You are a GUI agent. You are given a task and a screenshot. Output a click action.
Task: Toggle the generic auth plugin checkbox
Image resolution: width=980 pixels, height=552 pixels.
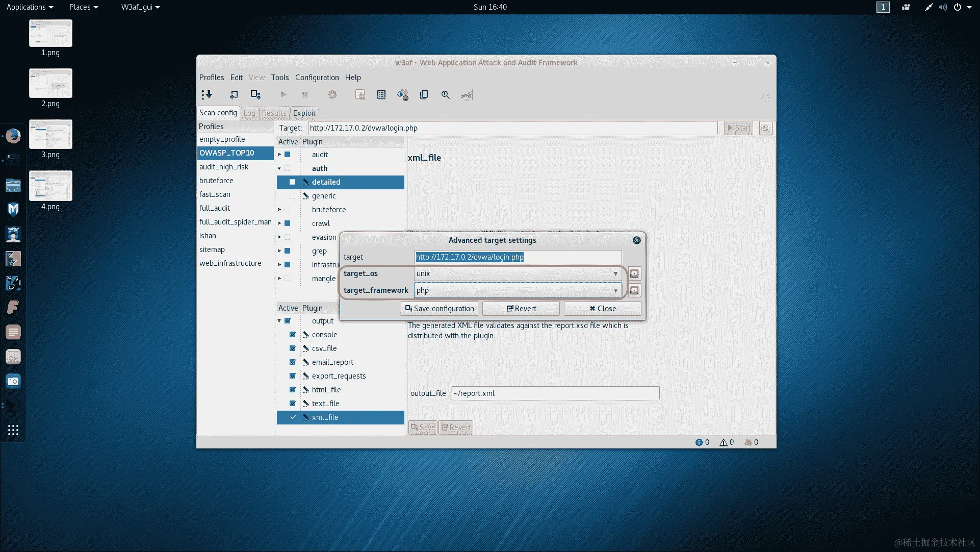(292, 196)
